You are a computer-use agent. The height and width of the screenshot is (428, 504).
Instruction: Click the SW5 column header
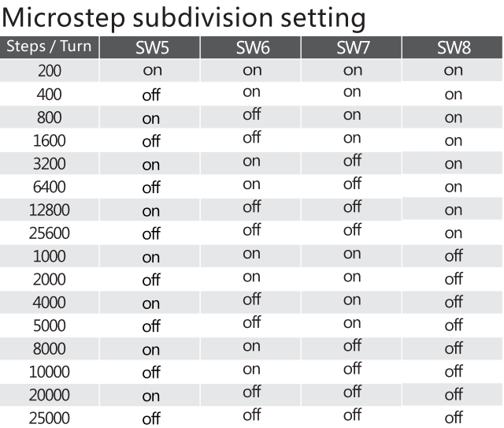[x=150, y=47]
